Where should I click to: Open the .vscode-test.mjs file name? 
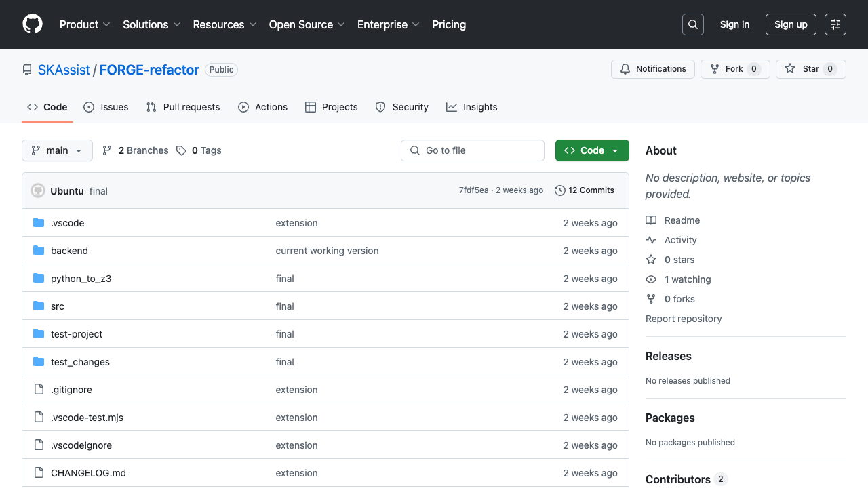[87, 418]
